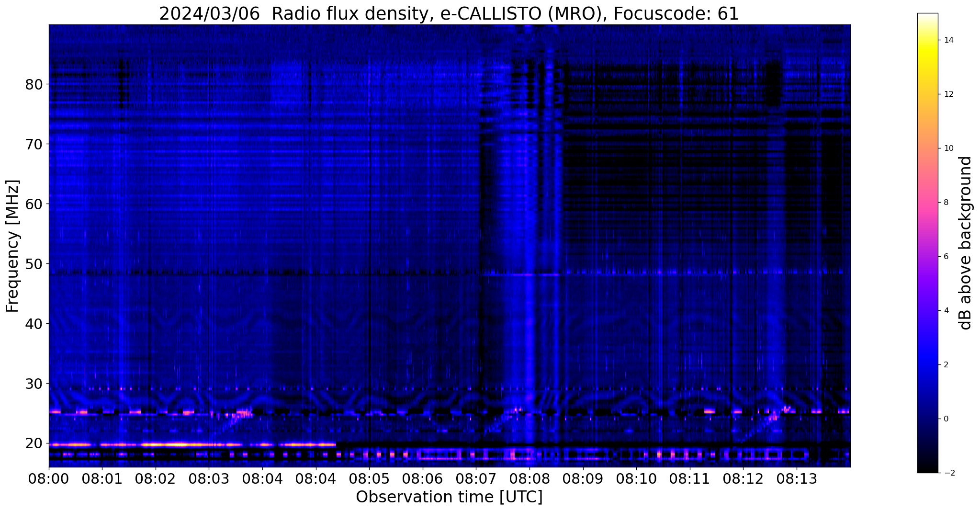Click the 08:09 time tick label
Screen dimensions: 980x511
click(x=583, y=479)
